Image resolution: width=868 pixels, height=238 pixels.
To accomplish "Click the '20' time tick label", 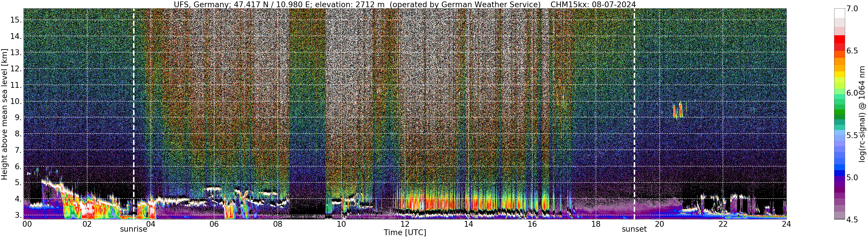I will pos(659,224).
